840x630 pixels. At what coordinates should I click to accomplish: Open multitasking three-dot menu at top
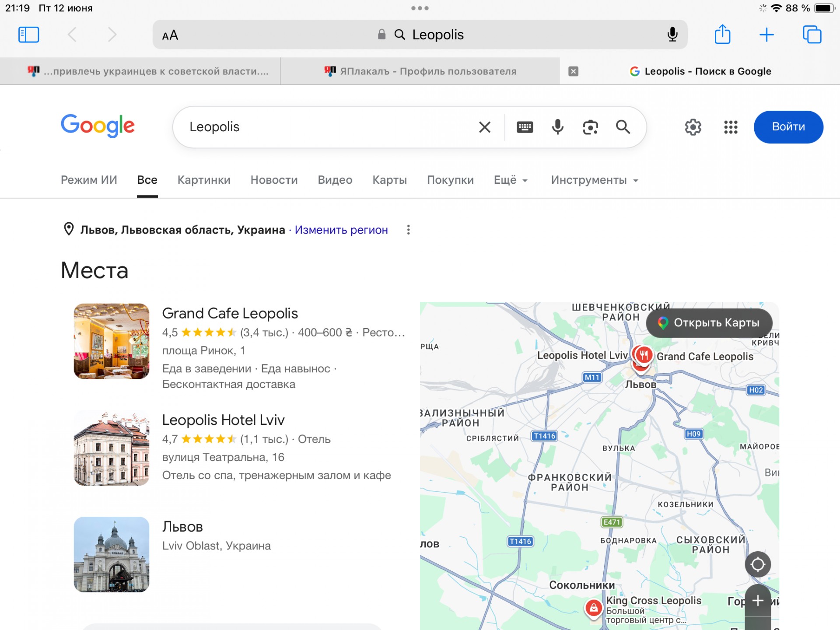(420, 8)
